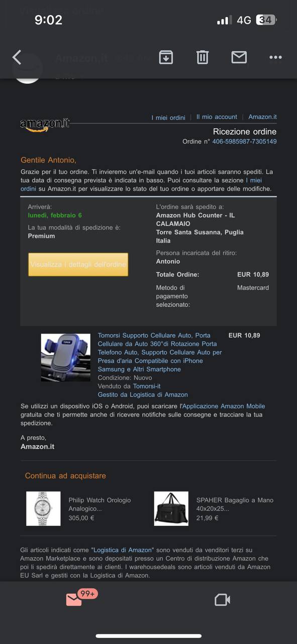Open the three-dot more options menu

(275, 57)
